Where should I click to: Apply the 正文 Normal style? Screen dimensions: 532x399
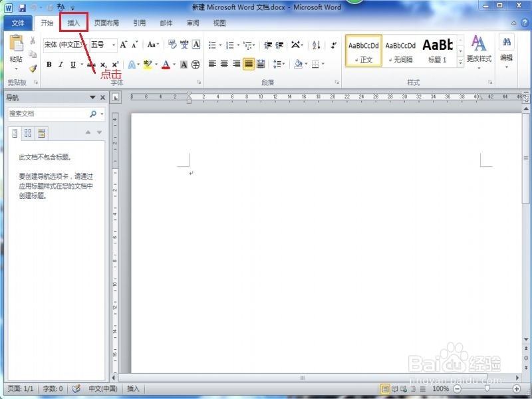point(363,51)
